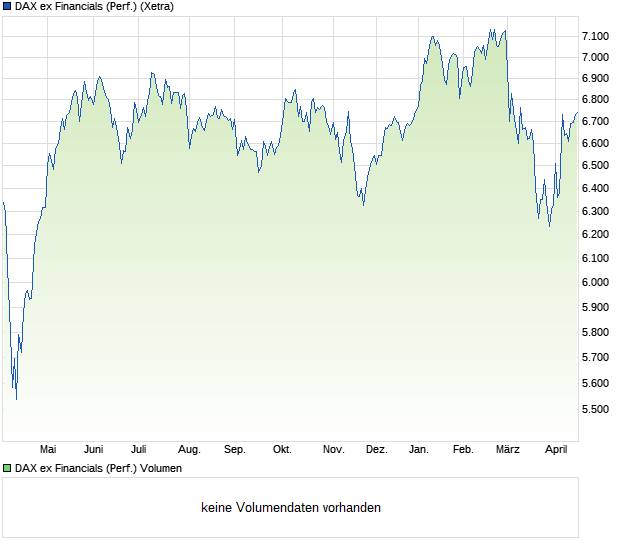
Task: Click the 'Mai' x-axis label
Action: [48, 450]
